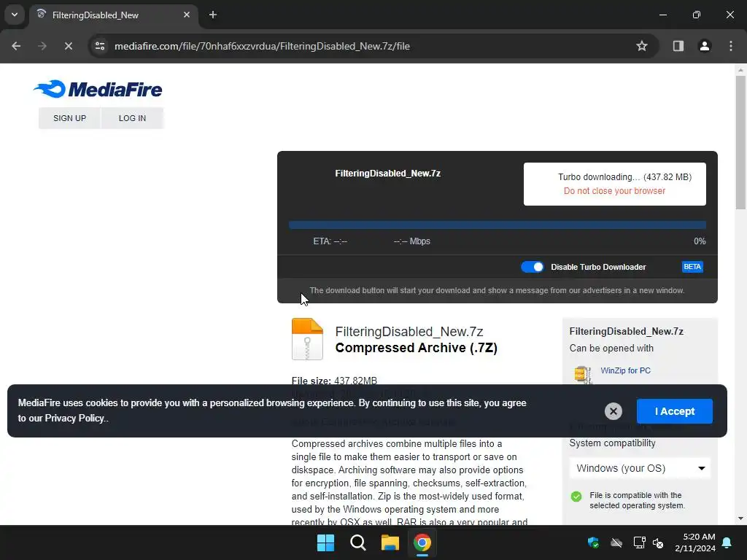The width and height of the screenshot is (747, 560).
Task: Click Chrome icon in taskbar
Action: 422,542
